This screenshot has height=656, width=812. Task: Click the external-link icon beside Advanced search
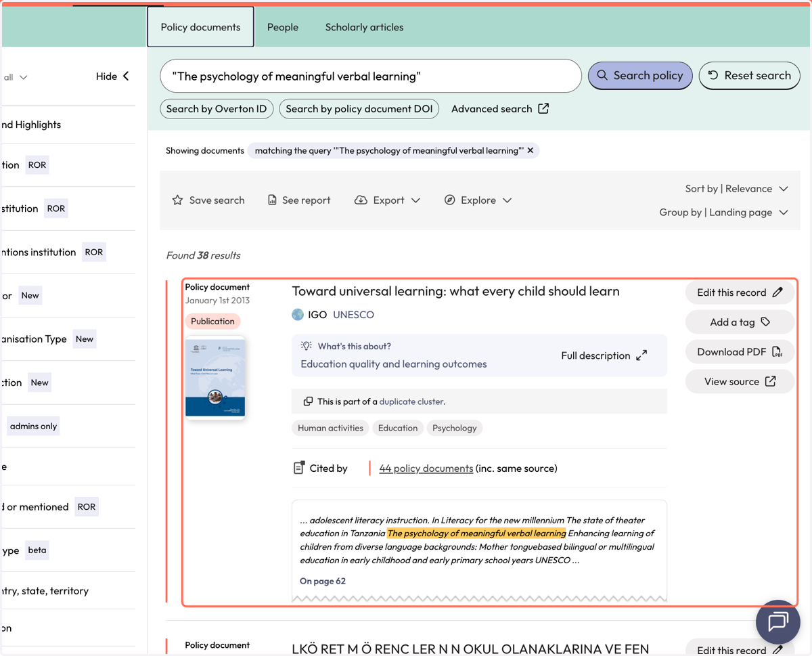coord(543,108)
